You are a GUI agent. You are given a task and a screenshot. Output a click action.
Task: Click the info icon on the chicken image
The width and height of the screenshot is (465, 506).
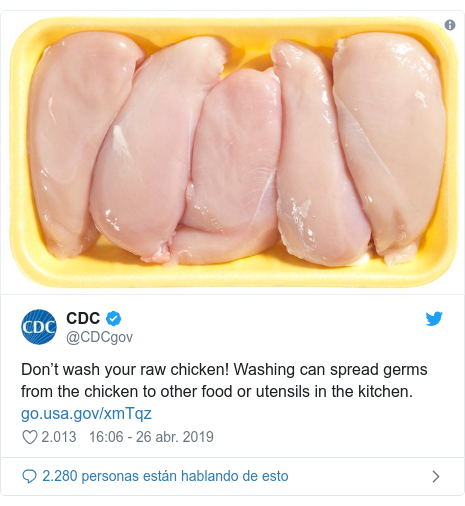(450, 25)
